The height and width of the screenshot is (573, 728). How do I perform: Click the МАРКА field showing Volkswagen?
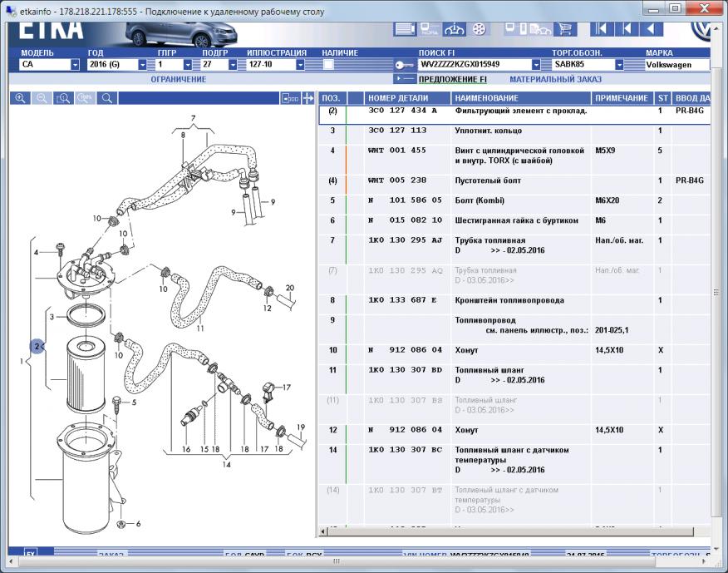pyautogui.click(x=676, y=65)
